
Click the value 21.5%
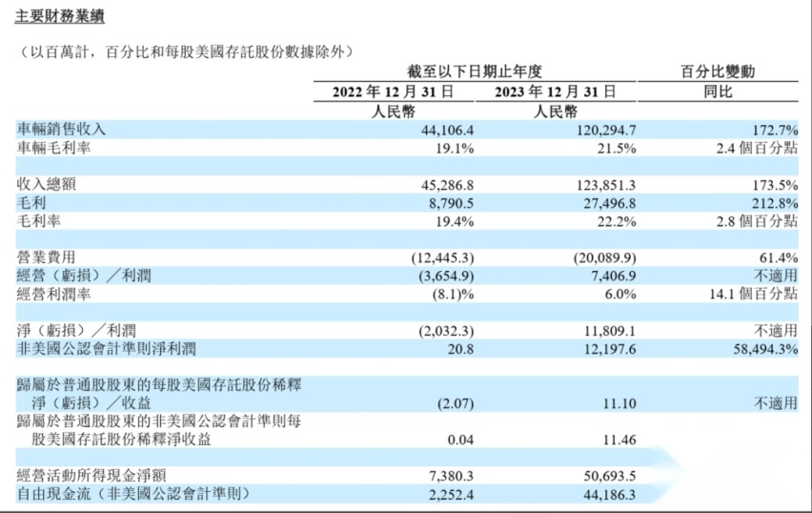[x=617, y=149]
